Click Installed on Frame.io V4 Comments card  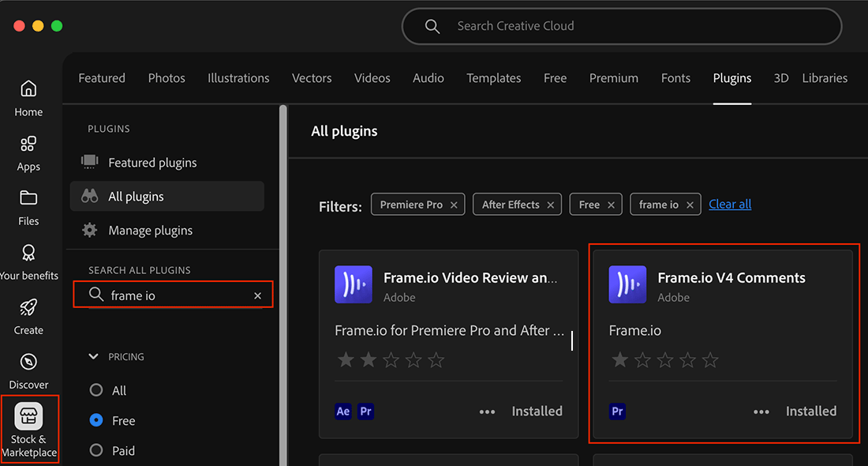point(811,412)
